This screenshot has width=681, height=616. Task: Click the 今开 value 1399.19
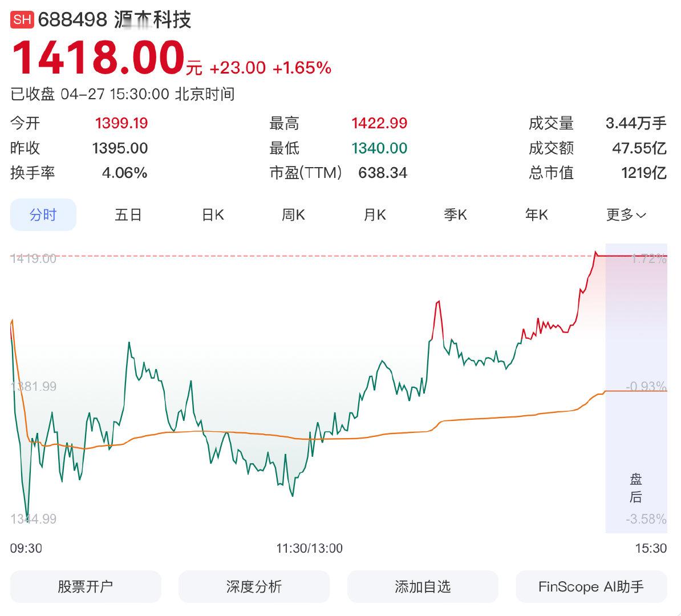coord(121,123)
